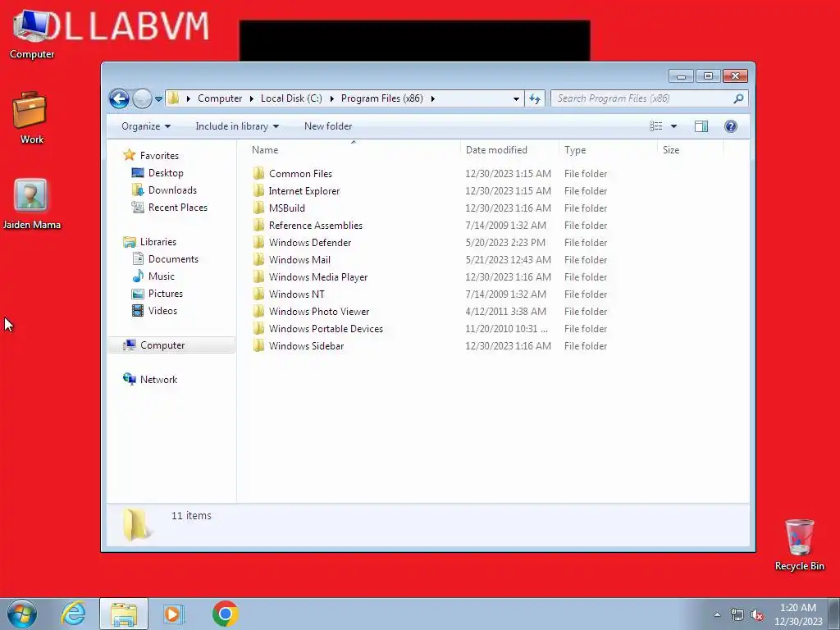
Task: Open the Include in library menu
Action: pos(237,126)
